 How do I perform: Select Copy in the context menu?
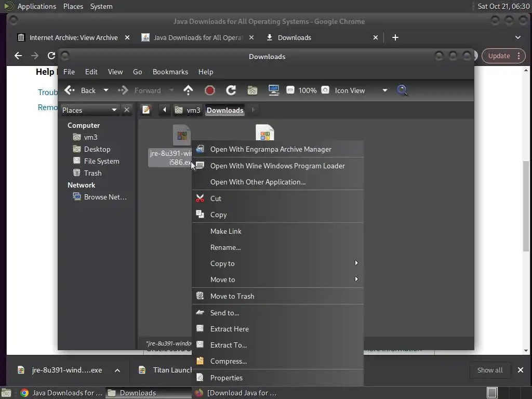(277, 215)
